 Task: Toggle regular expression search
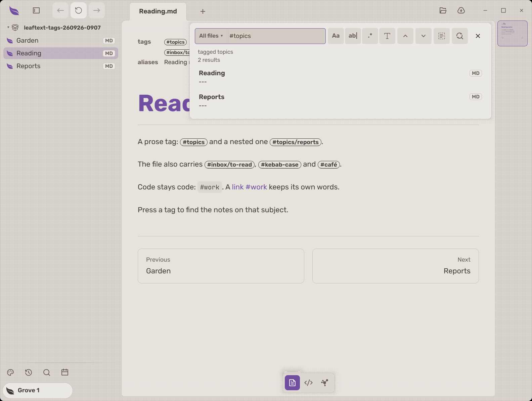(370, 36)
